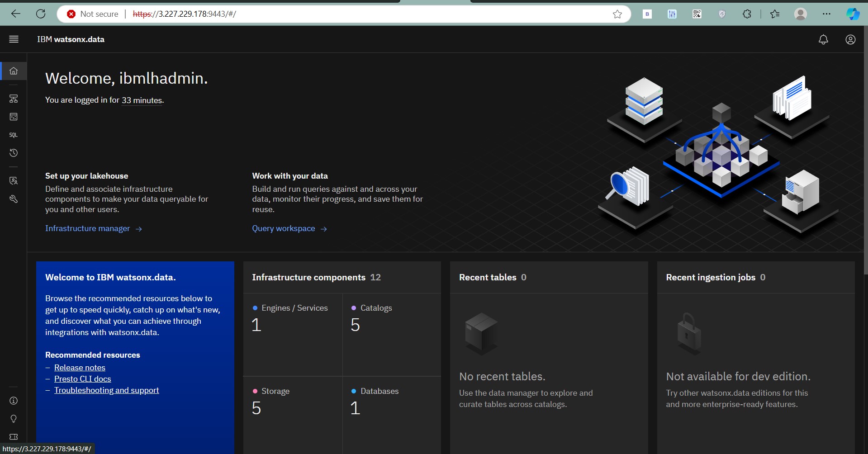Click the 'No recent tables.' text
Screen dimensions: 868x454
[x=502, y=376]
